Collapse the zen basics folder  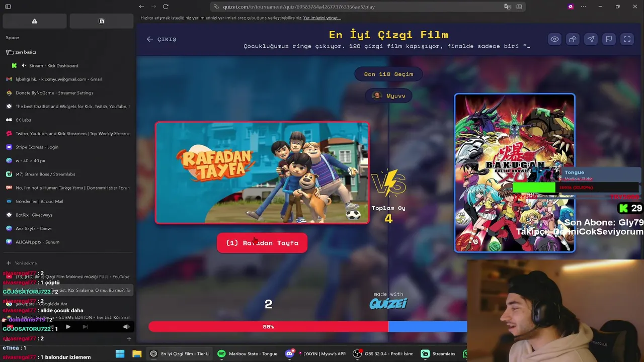21,52
